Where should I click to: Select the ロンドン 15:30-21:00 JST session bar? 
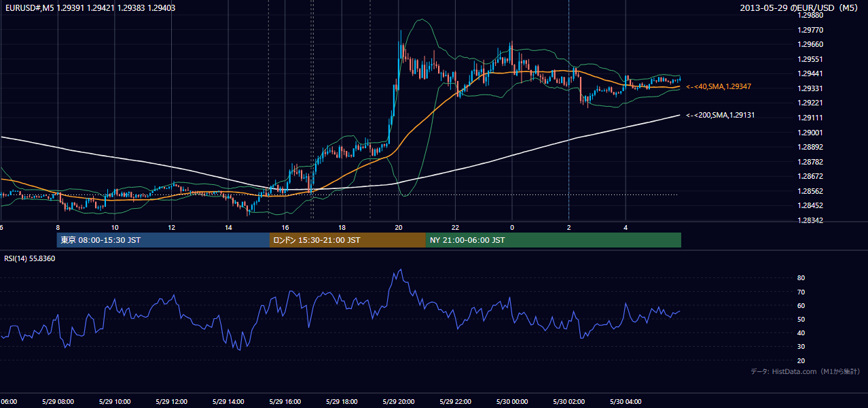tap(348, 240)
